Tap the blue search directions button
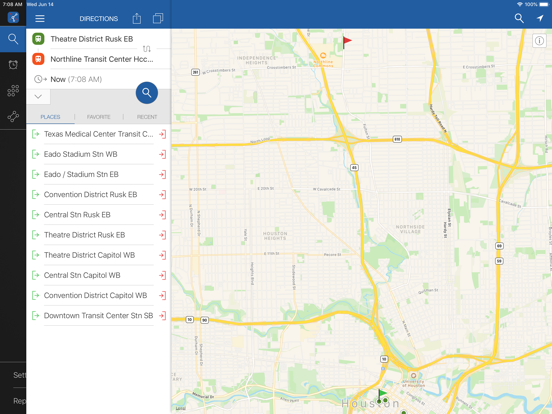Image resolution: width=552 pixels, height=414 pixels. [146, 93]
